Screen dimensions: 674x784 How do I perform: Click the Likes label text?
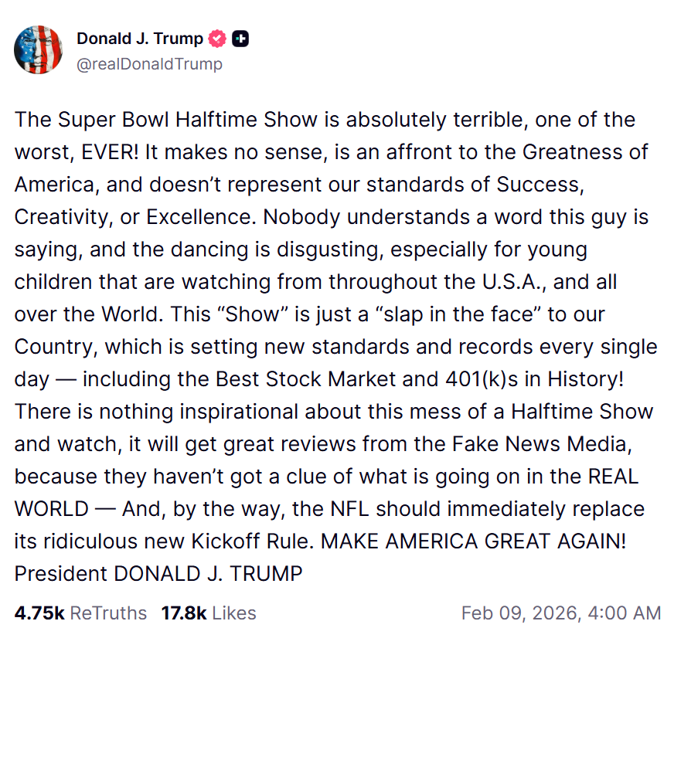(233, 613)
